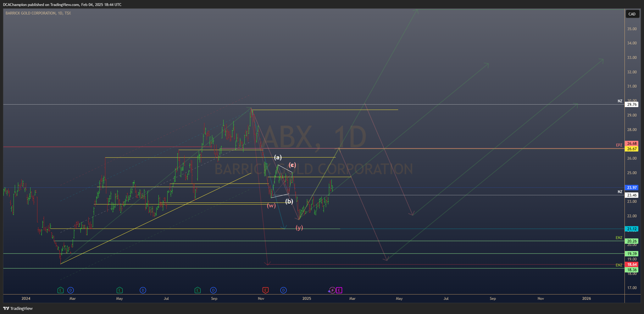The height and width of the screenshot is (314, 644).
Task: Click the green earnings marker before Sep 2024
Action: [x=197, y=290]
